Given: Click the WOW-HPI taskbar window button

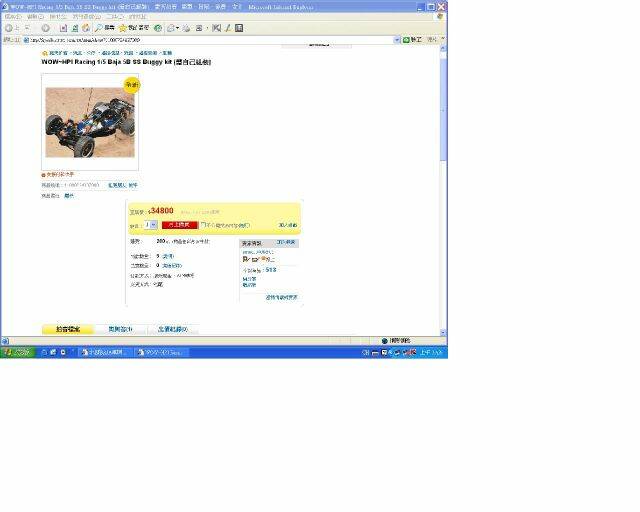Looking at the screenshot, I should 162,352.
